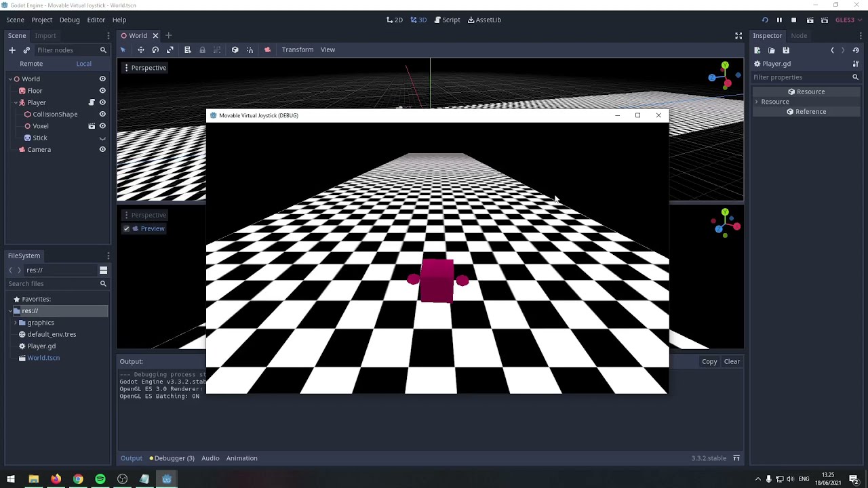Stop the running scene
The width and height of the screenshot is (868, 488).
click(793, 20)
